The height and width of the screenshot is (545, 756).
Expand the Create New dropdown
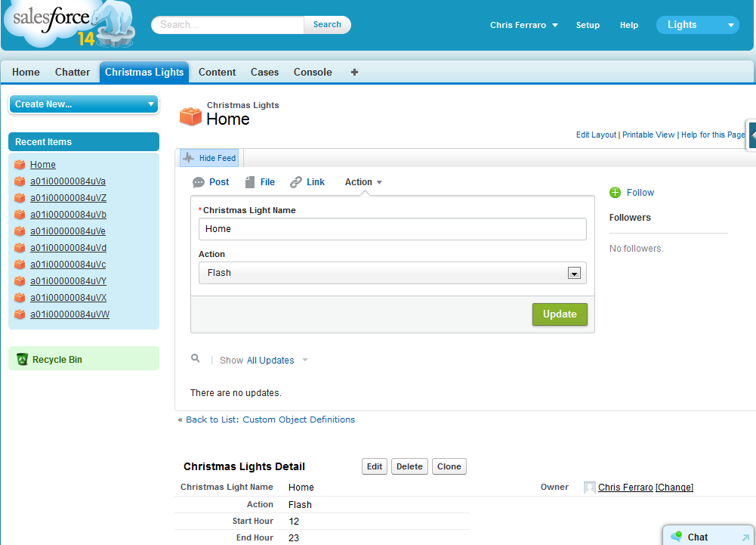pos(84,104)
